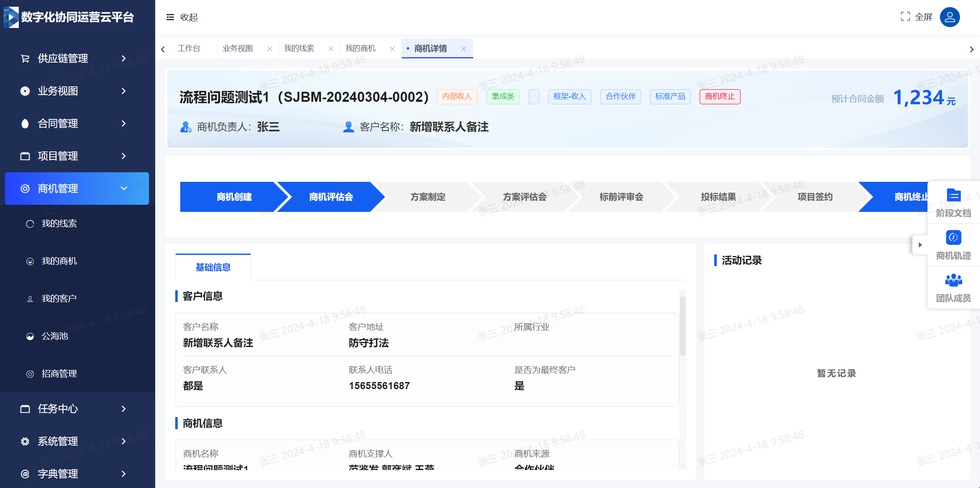This screenshot has height=488, width=980.
Task: Close the 我的商机 tab
Action: click(x=392, y=49)
